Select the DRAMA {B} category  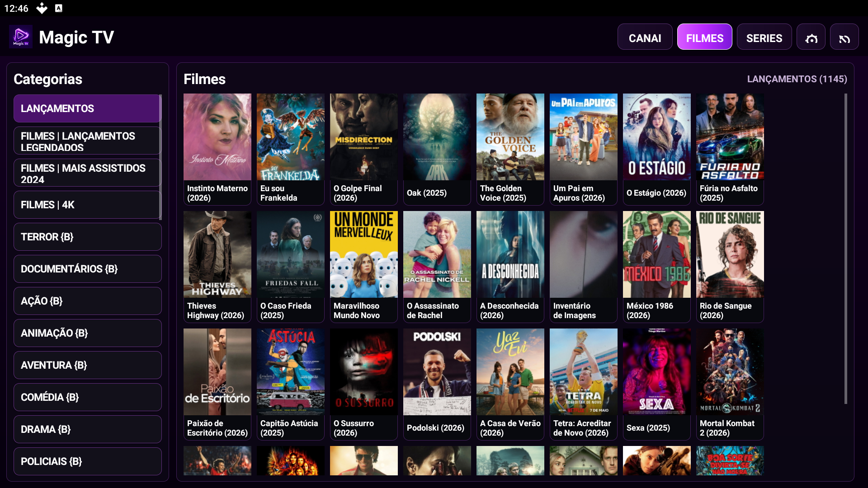(88, 429)
